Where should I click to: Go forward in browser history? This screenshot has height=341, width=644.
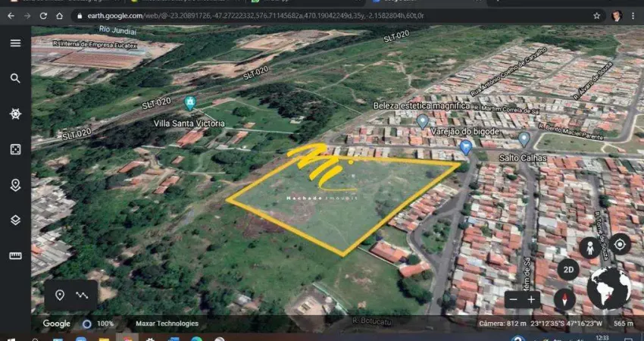coord(27,16)
